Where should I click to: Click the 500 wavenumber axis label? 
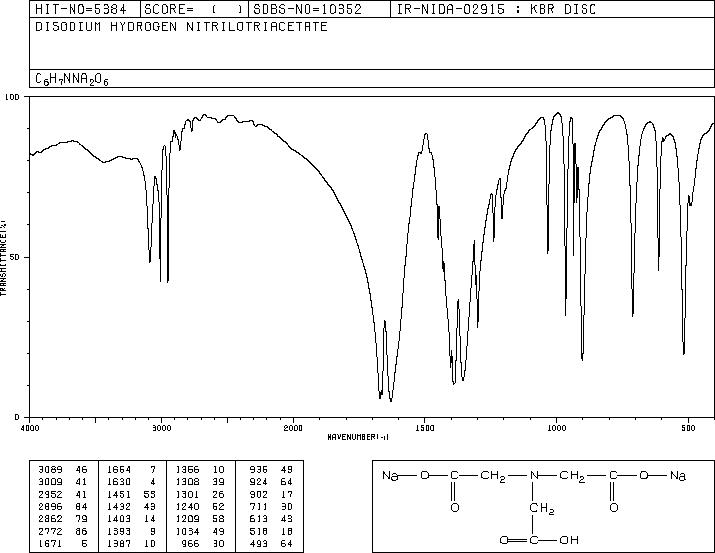coord(689,428)
